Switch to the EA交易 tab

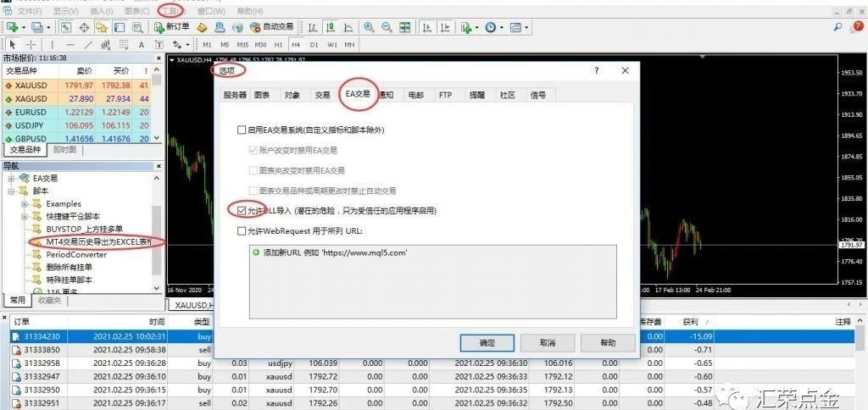click(358, 94)
